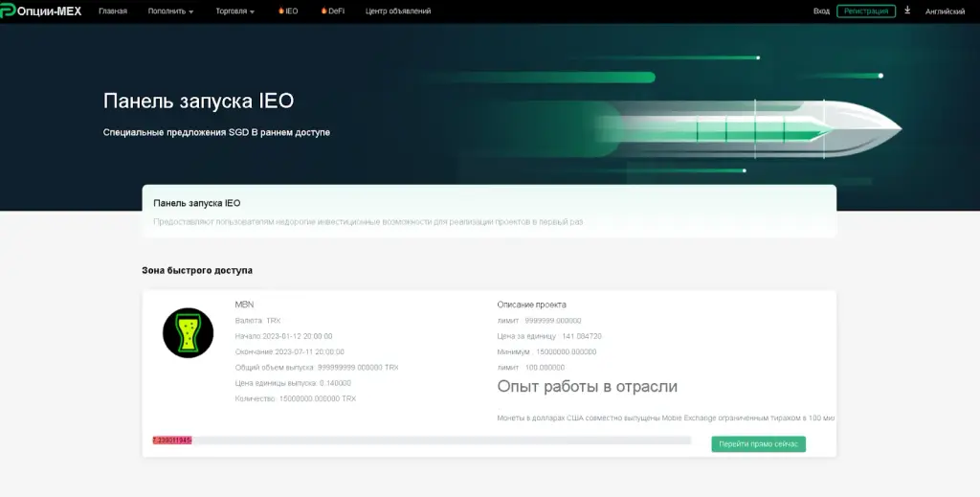Click the Монеты в долларах США description
Screen dimensions: 980x497
(666, 418)
